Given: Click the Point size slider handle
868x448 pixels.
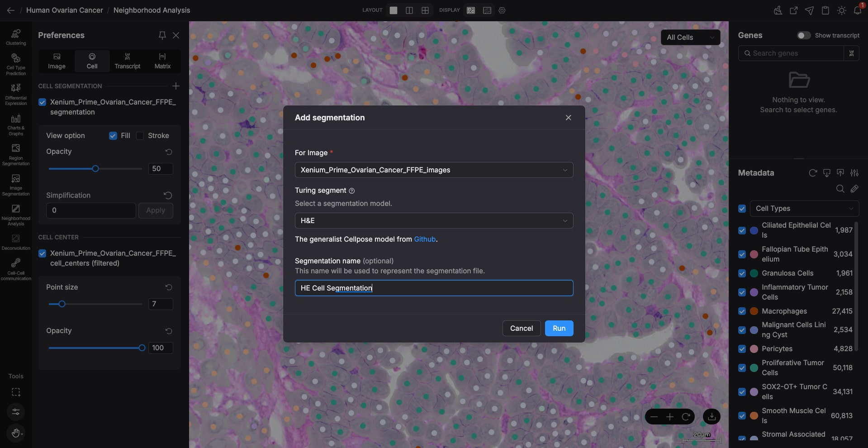Looking at the screenshot, I should 62,304.
